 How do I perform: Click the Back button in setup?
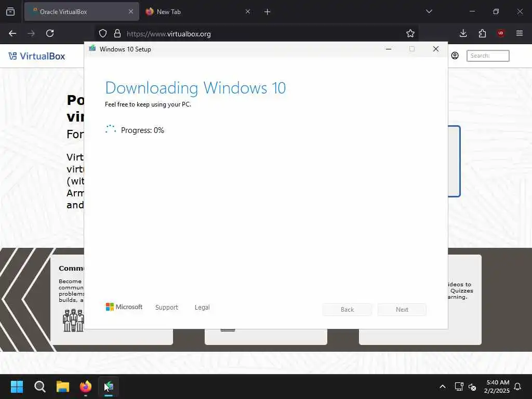(x=347, y=310)
